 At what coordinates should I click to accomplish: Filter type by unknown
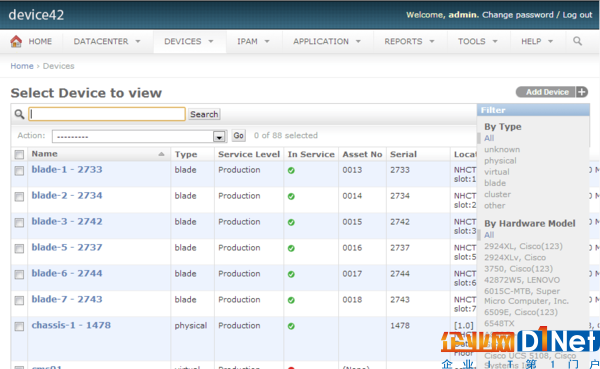(502, 150)
